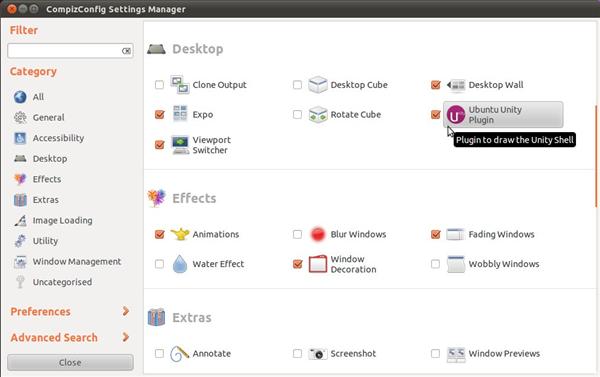The image size is (600, 377).
Task: Clear the Filter field with the clear icon
Action: point(126,51)
